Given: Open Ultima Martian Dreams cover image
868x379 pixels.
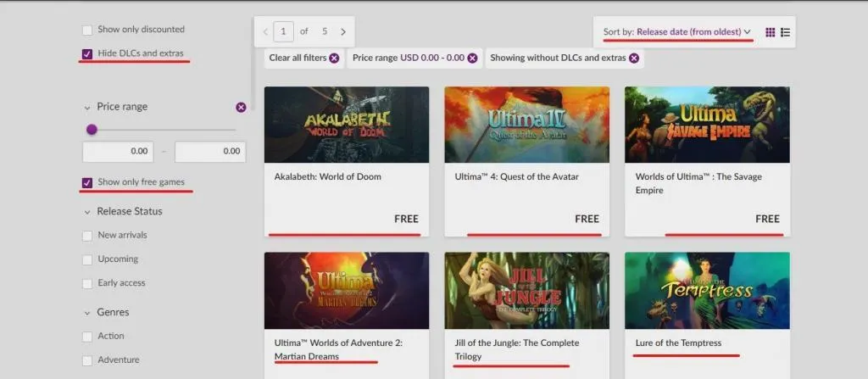Looking at the screenshot, I should (x=347, y=291).
